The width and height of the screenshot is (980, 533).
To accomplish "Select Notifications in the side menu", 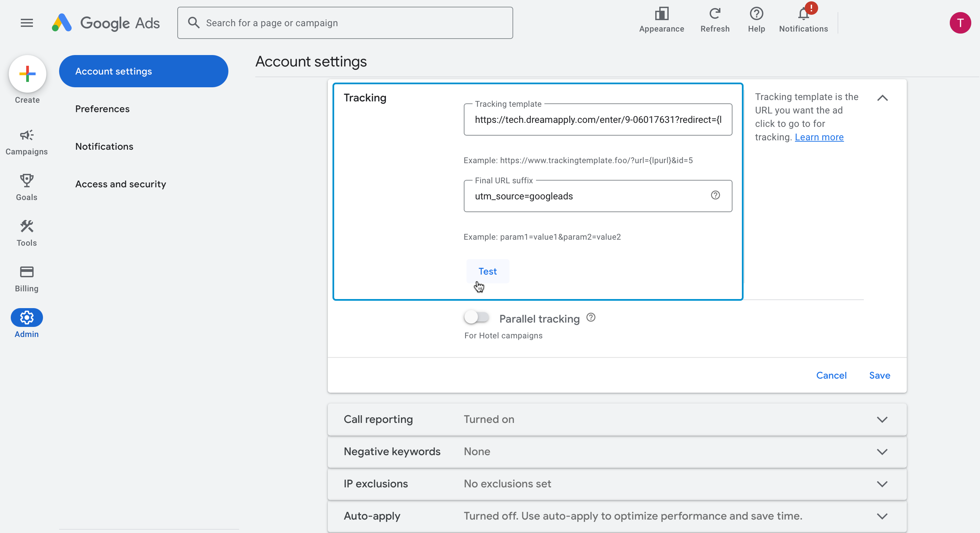I will [104, 147].
